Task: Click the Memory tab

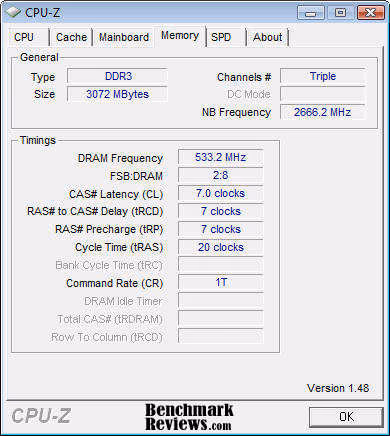Action: (180, 35)
